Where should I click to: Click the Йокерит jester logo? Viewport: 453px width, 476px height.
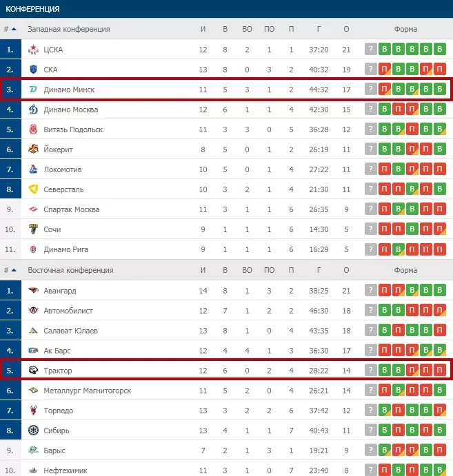coord(33,149)
